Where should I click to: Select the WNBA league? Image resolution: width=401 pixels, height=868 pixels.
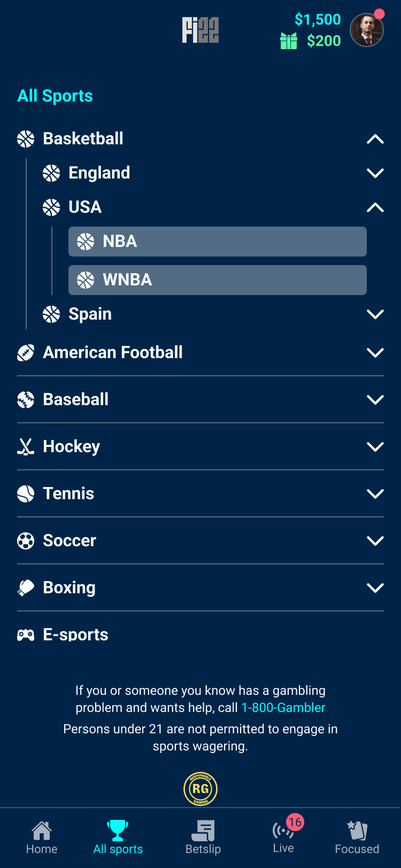[217, 280]
